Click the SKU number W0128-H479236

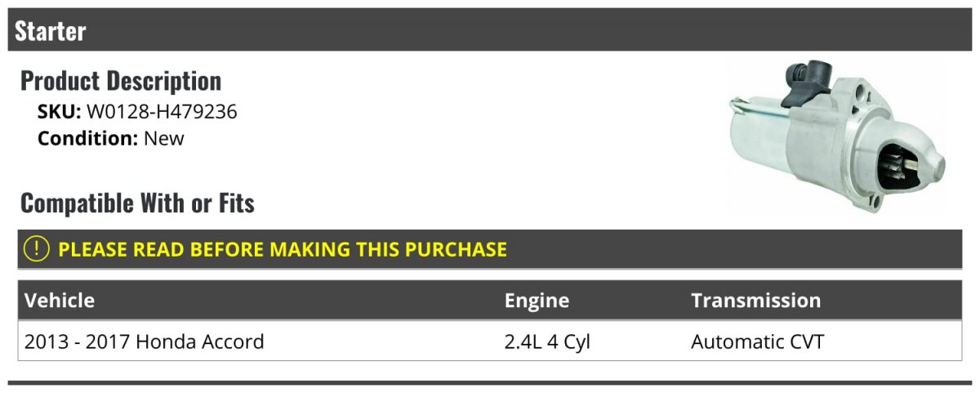pos(162,112)
